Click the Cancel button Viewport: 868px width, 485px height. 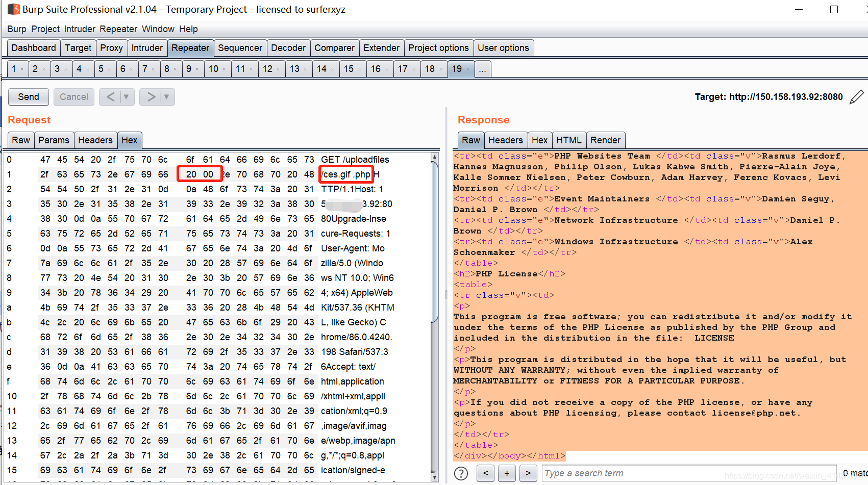73,96
